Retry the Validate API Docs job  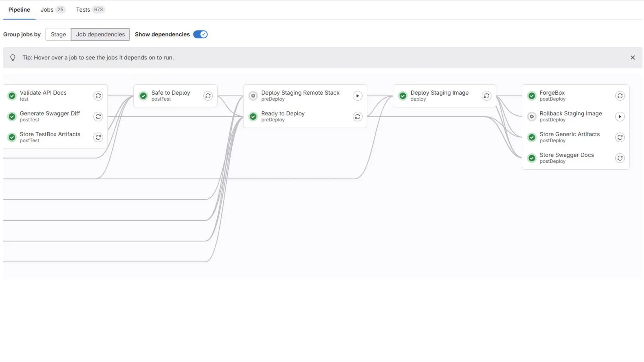coord(98,96)
